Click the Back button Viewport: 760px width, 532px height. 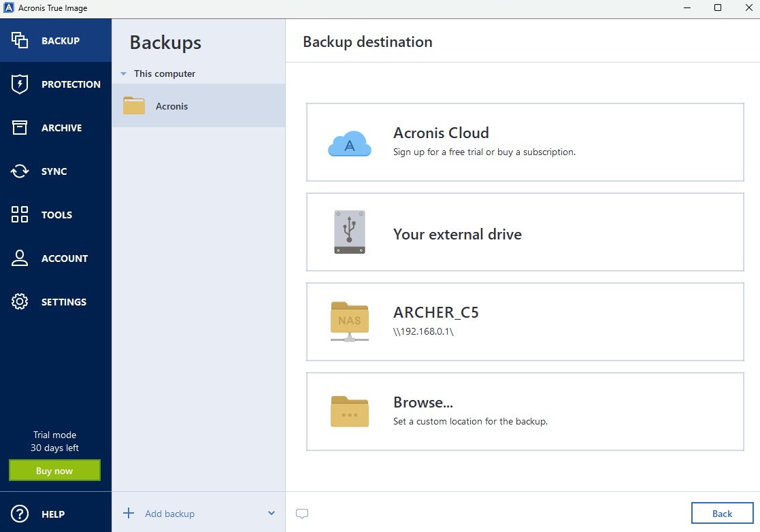coord(722,513)
